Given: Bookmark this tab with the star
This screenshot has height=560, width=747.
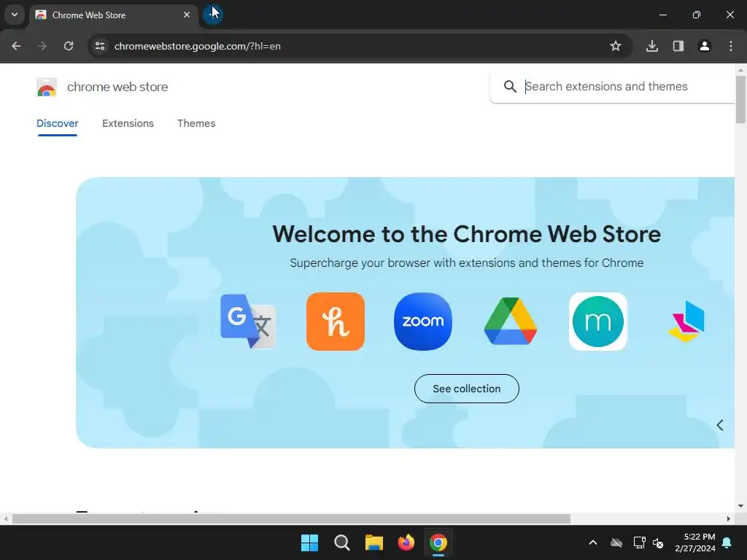Looking at the screenshot, I should [x=616, y=46].
